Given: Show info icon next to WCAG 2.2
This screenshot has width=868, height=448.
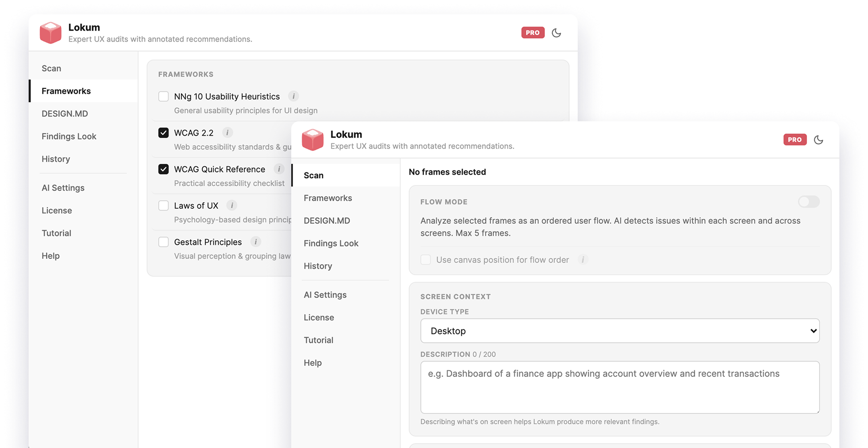Looking at the screenshot, I should 227,133.
